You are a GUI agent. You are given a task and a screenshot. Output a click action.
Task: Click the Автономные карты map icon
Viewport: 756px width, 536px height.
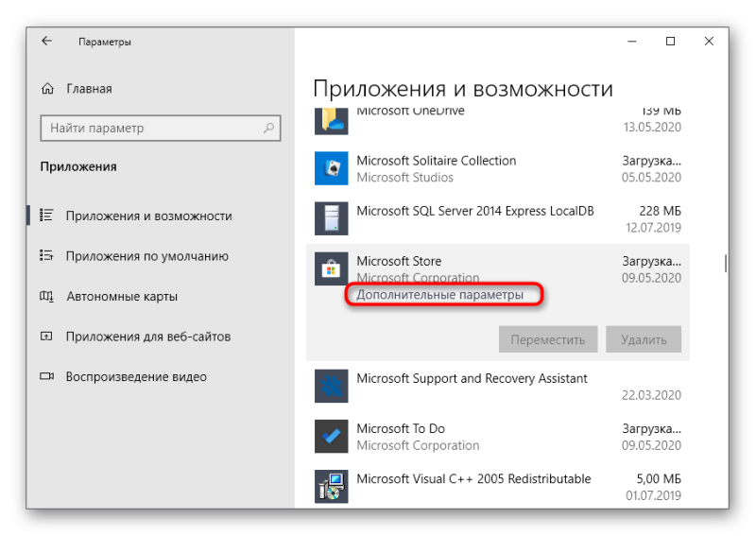coord(46,296)
